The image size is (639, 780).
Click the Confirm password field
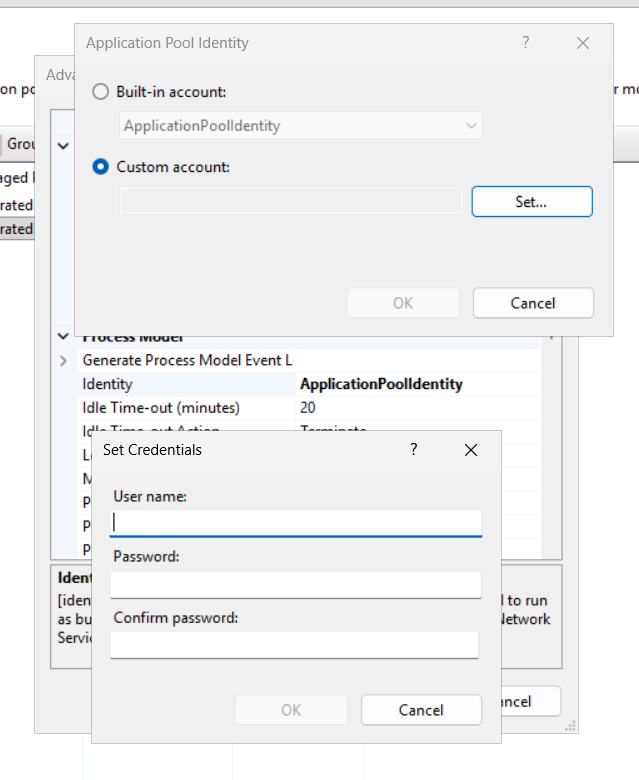[296, 645]
